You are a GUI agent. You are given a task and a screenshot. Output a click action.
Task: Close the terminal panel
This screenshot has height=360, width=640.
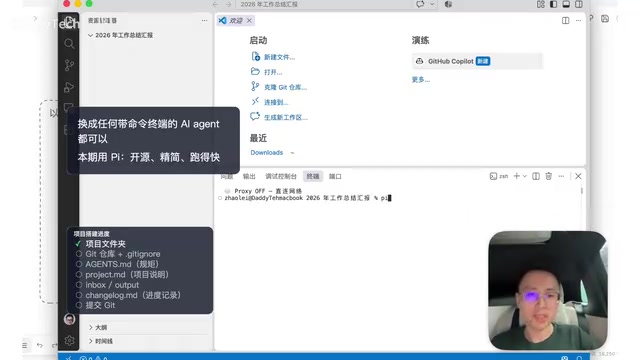578,176
